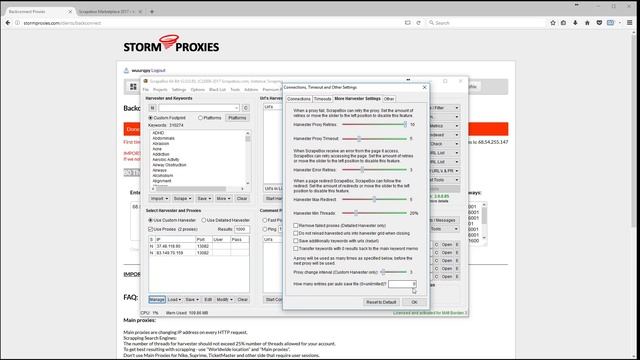Adjust the Harvester Error Retries slider
The height and width of the screenshot is (360, 640).
point(374,170)
